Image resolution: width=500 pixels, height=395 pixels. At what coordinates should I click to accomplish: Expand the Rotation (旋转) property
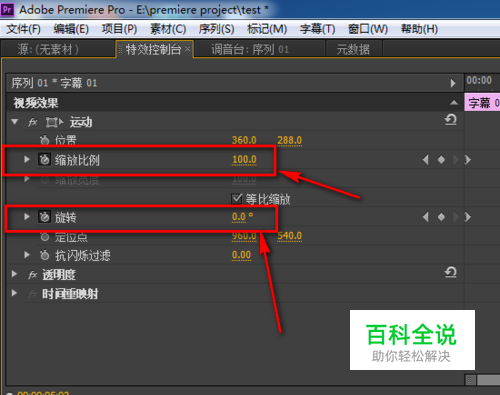pos(27,217)
